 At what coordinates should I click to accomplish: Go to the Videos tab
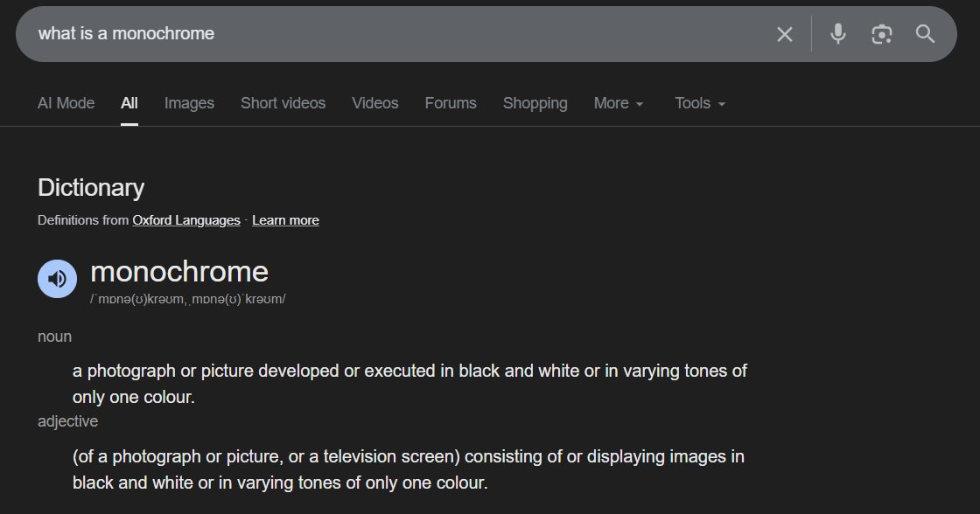tap(375, 103)
